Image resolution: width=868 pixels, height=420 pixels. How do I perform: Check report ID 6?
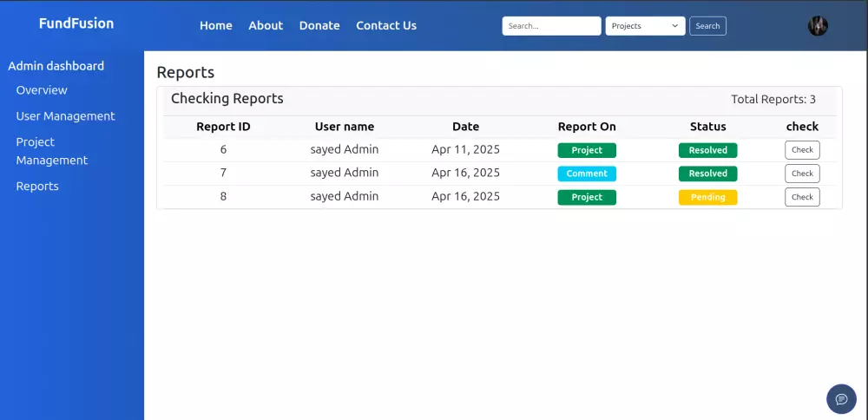(802, 150)
